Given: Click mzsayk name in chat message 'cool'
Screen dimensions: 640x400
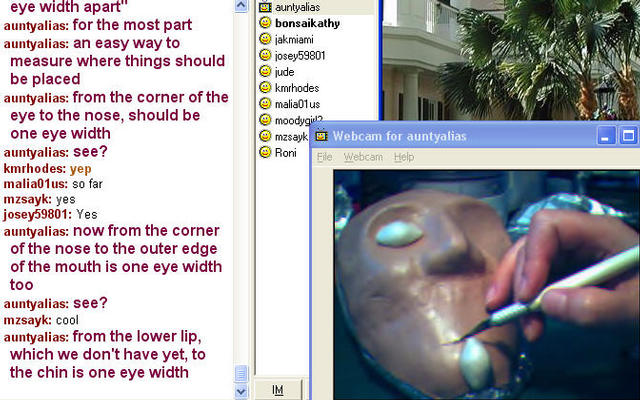Looking at the screenshot, I should point(27,320).
